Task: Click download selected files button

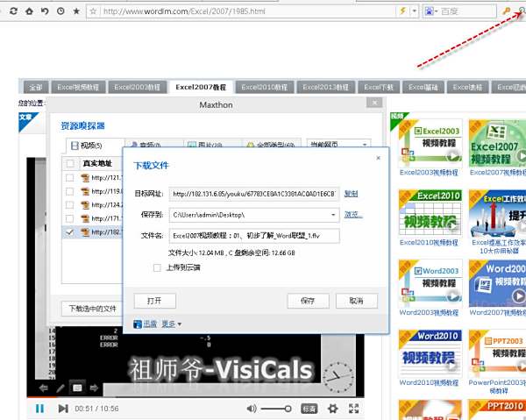Action: point(92,309)
